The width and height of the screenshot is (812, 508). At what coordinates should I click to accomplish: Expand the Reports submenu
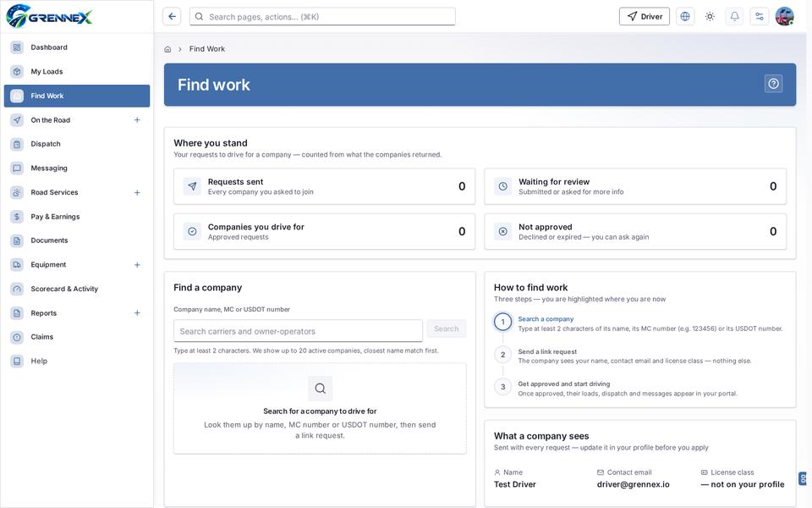(137, 313)
